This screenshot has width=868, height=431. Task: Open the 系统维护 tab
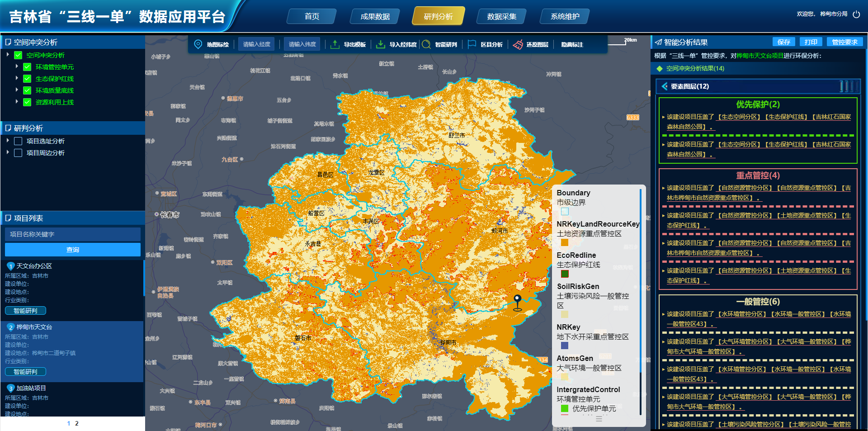[565, 16]
